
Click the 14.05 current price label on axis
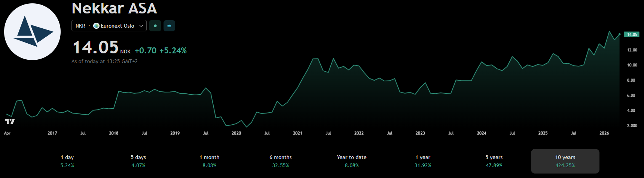pyautogui.click(x=632, y=34)
